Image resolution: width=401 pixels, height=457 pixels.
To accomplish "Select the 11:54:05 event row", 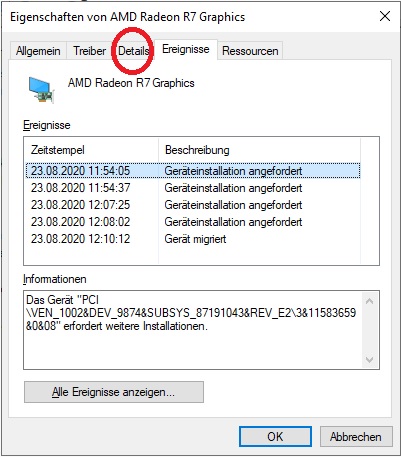I will 193,171.
